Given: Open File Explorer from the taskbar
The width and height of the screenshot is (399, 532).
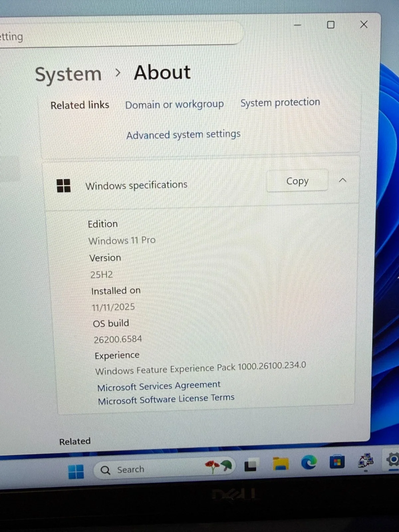Looking at the screenshot, I should 281,463.
